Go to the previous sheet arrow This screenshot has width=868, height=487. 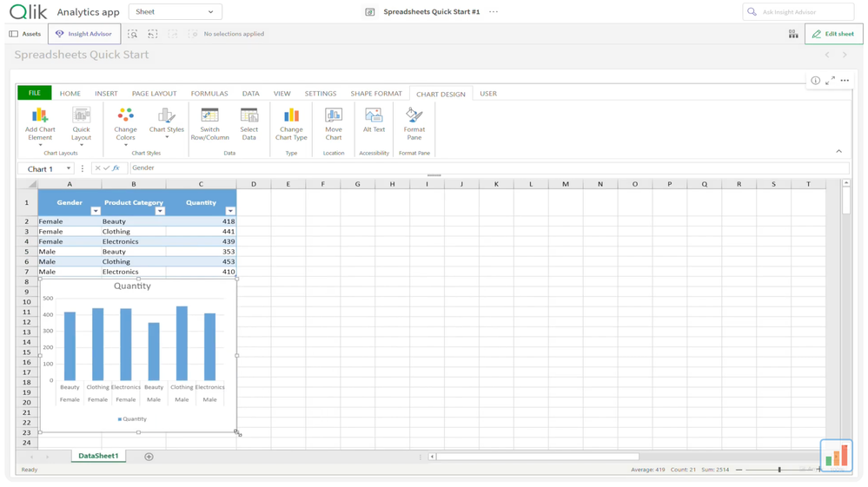(827, 55)
